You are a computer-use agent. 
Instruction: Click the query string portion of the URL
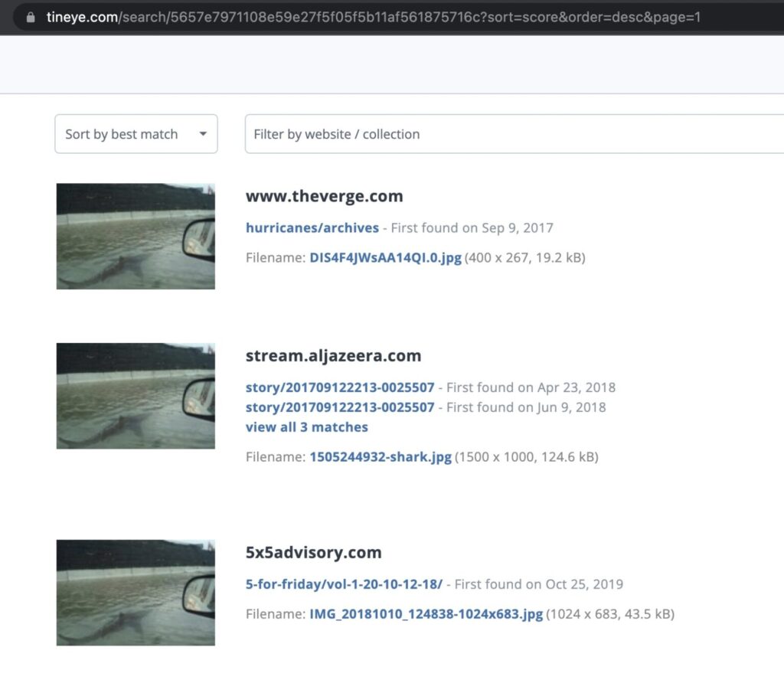pos(597,17)
